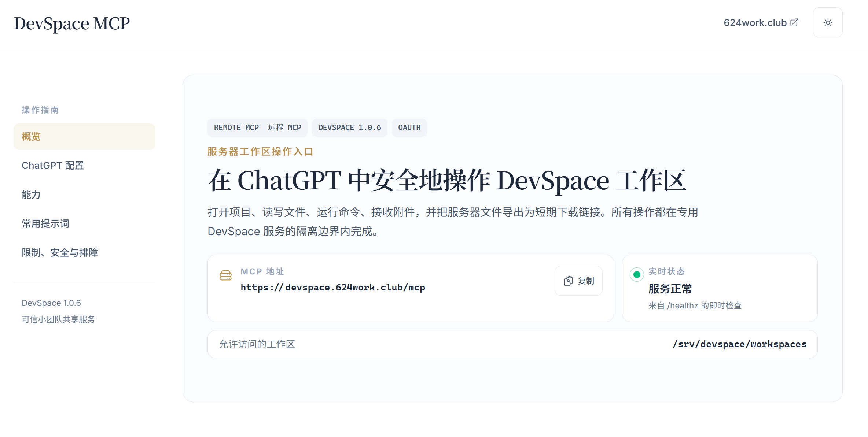868x437 pixels.
Task: Copy the MCP address with 复制 button
Action: point(578,281)
